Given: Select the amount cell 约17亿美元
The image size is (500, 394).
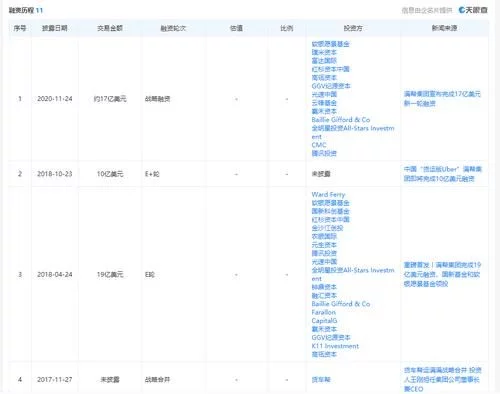Looking at the screenshot, I should click(110, 99).
